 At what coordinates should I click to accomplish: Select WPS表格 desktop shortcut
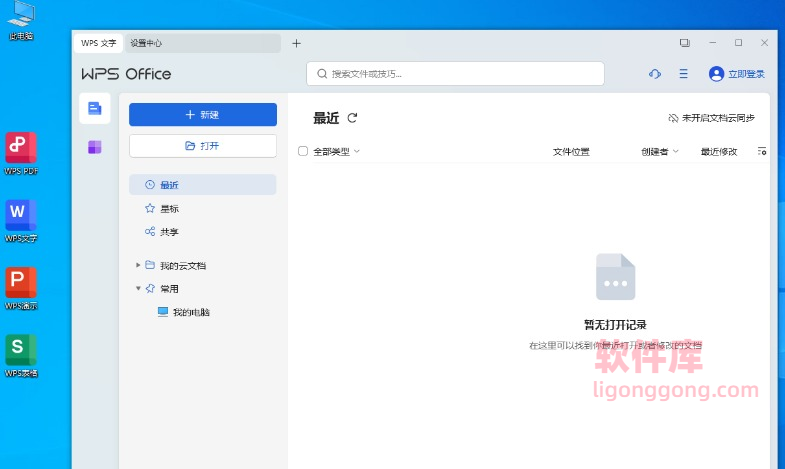[x=21, y=356]
